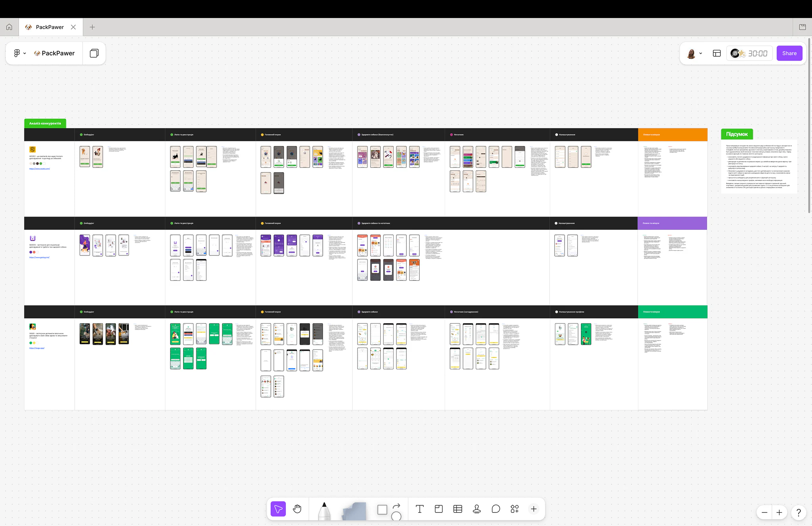The height and width of the screenshot is (526, 812).
Task: Pick the marker pen tool
Action: (x=324, y=511)
